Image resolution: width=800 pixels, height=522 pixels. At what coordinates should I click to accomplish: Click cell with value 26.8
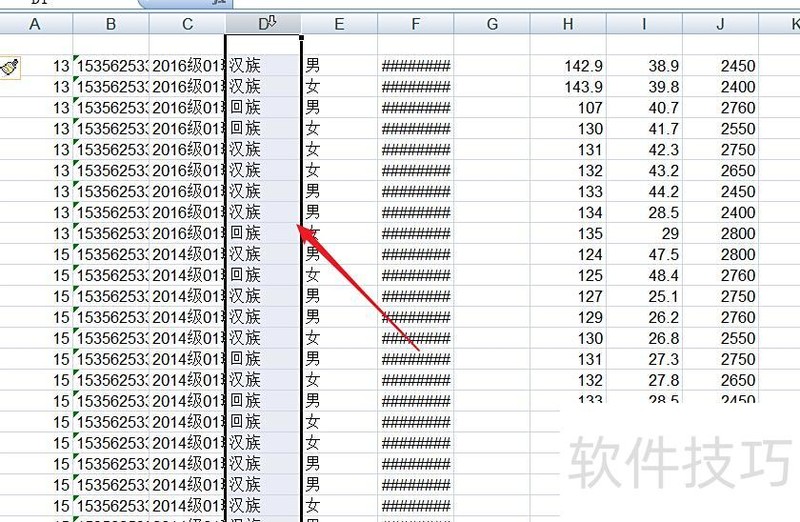pos(644,338)
